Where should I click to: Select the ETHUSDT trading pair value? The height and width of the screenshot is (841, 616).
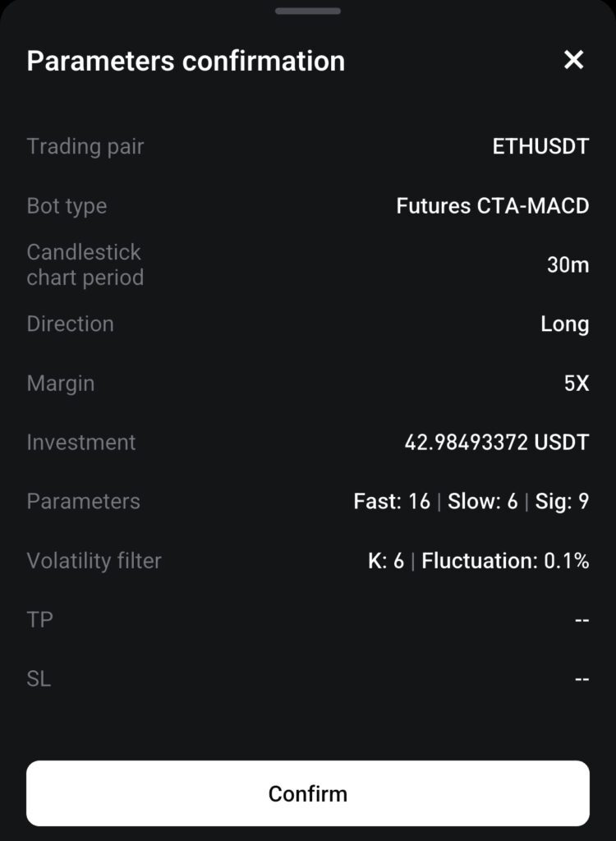coord(540,147)
